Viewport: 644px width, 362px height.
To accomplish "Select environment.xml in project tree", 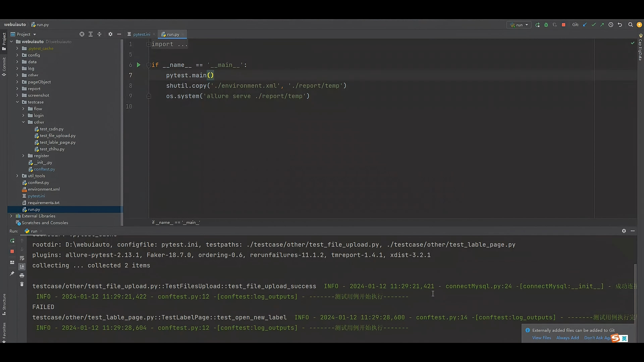I will coord(44,189).
